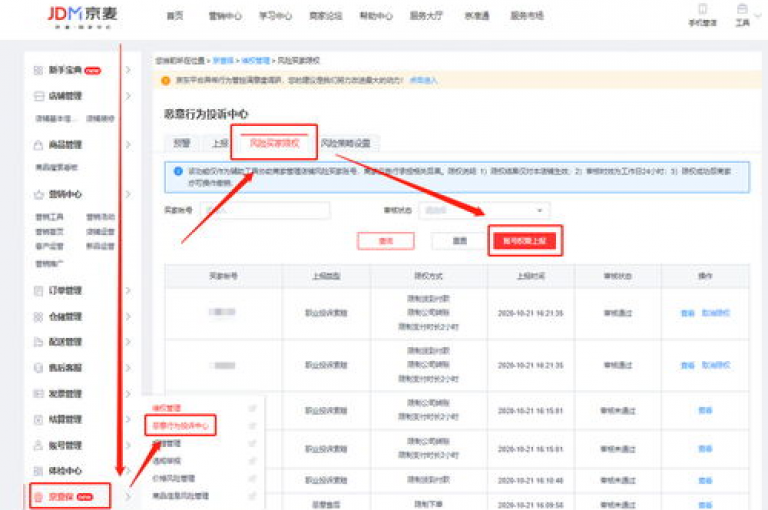Click the 上报时间 column header
Viewport: 768px width, 510px height.
530,276
